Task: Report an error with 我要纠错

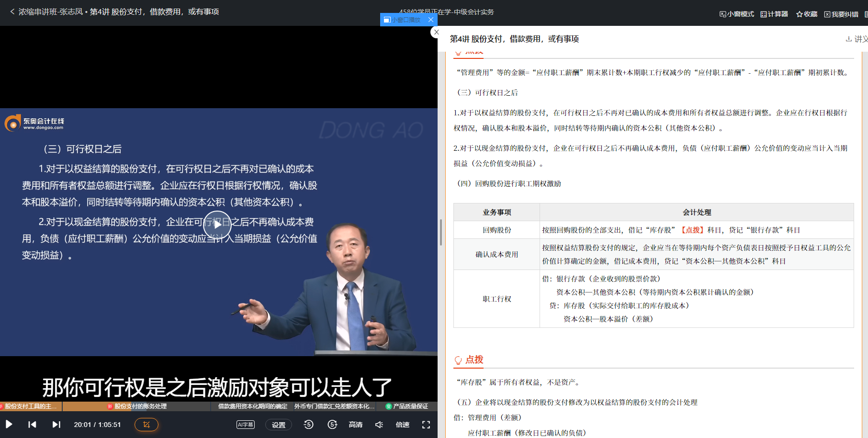Action: (x=840, y=14)
